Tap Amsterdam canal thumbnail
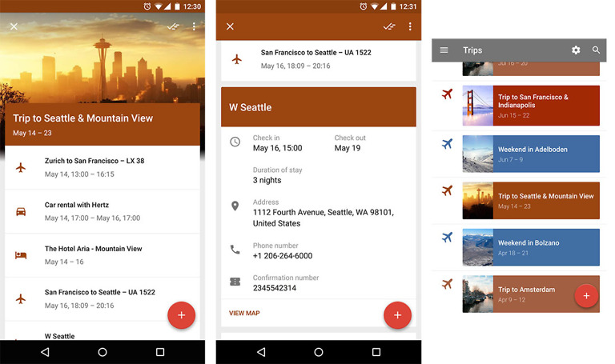Image resolution: width=615 pixels, height=364 pixels. pos(478,294)
